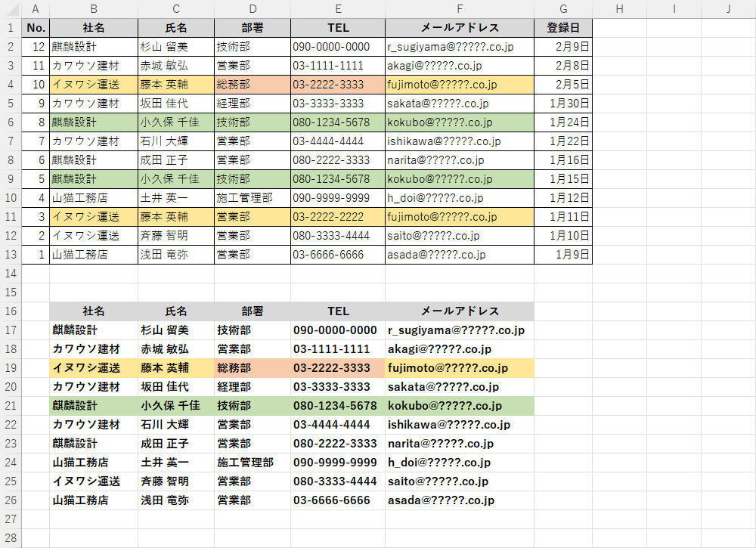Click bold 施工管理部 in row 24

253,462
